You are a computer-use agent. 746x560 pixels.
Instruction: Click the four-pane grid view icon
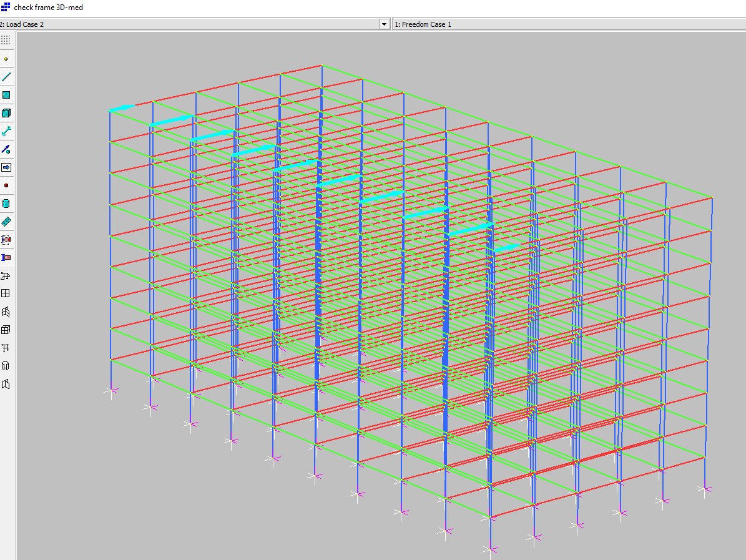[x=6, y=293]
